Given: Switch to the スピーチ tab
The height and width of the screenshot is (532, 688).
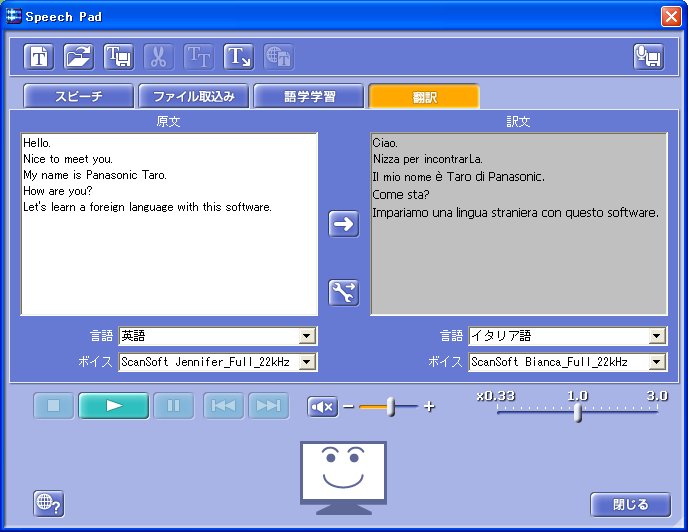Looking at the screenshot, I should coord(78,97).
